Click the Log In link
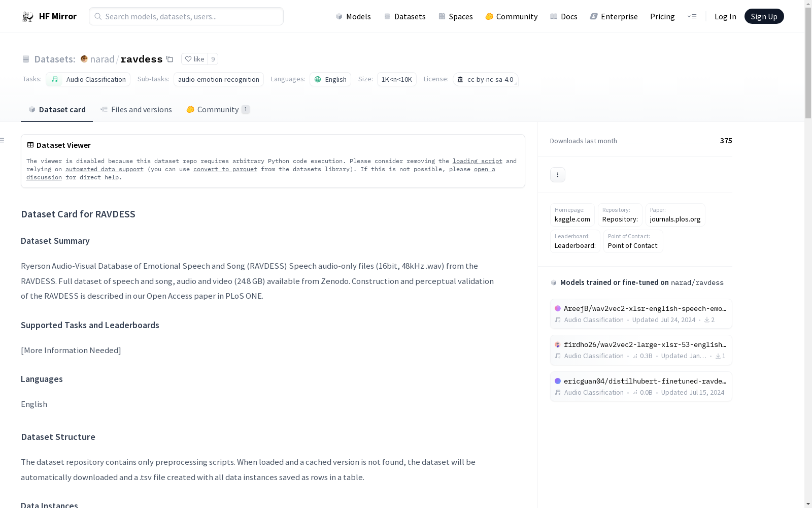The image size is (812, 508). pos(725,16)
